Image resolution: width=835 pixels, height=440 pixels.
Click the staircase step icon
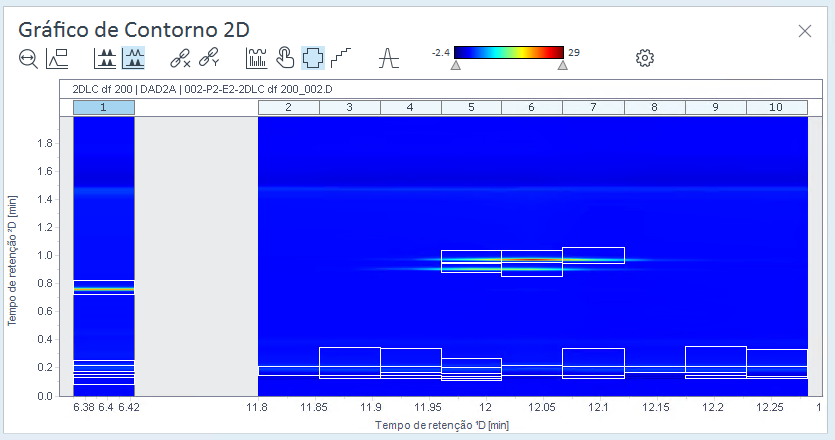click(341, 58)
